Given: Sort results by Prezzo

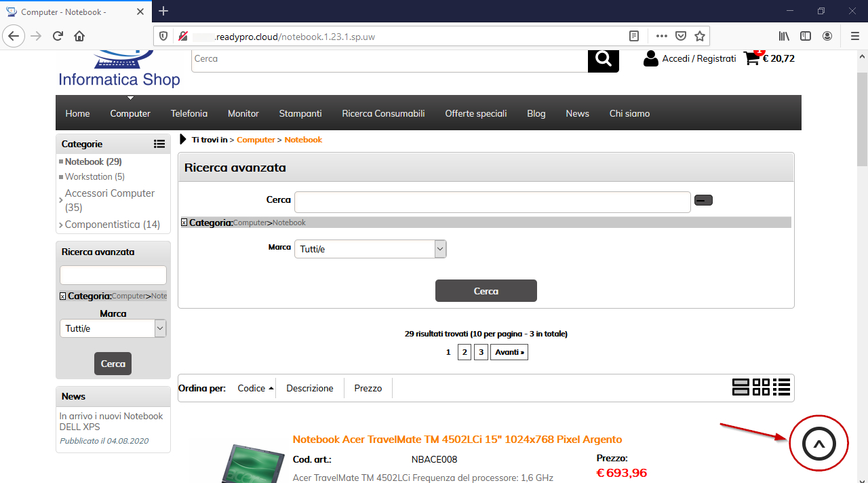Looking at the screenshot, I should click(x=368, y=388).
